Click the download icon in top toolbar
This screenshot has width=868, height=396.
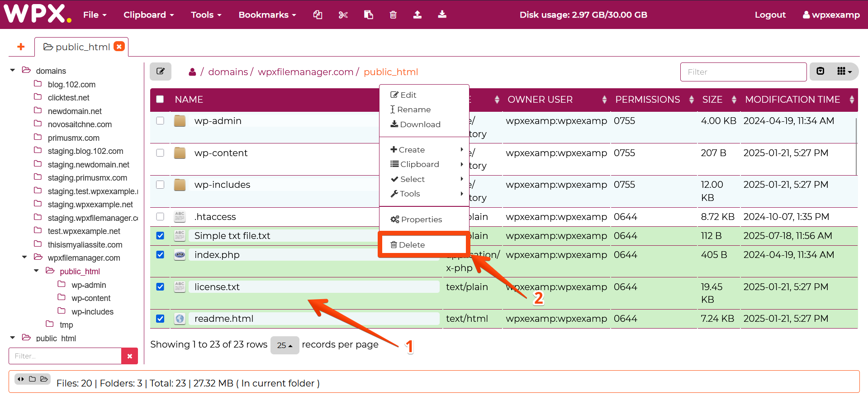pos(442,14)
